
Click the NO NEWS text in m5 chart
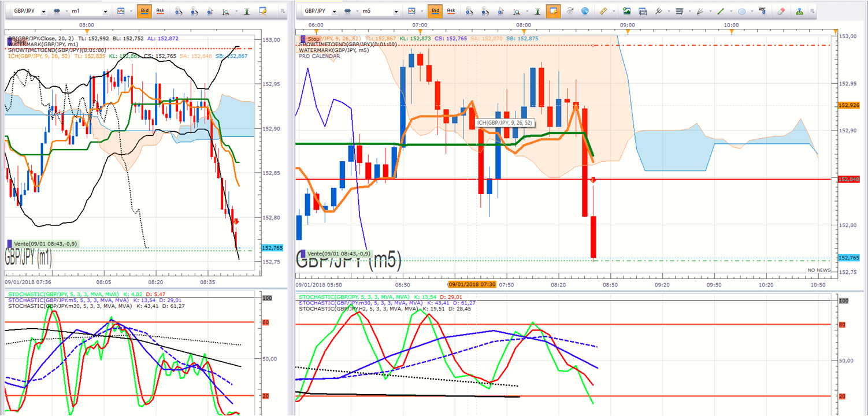819,270
